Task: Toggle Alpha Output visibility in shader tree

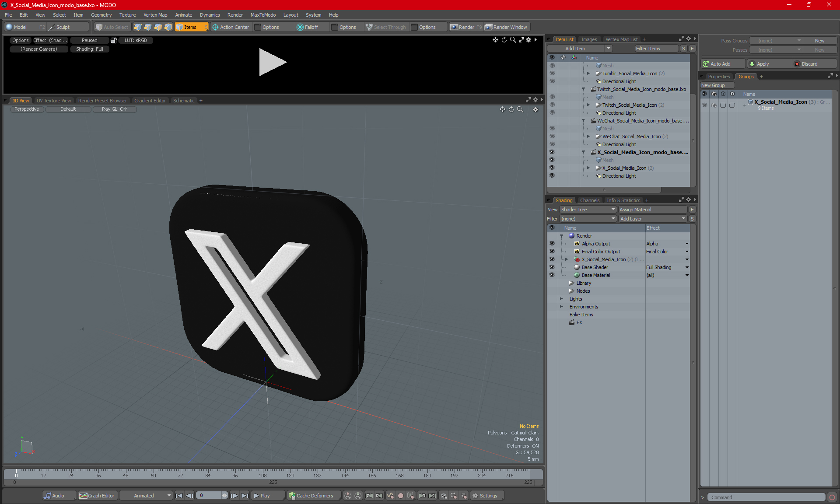Action: pos(552,244)
